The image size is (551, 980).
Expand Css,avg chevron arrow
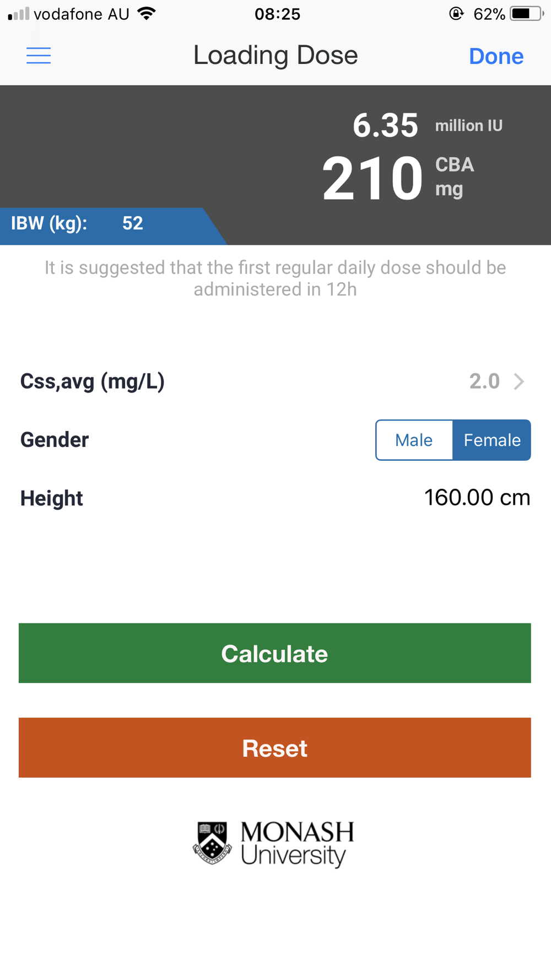click(x=519, y=381)
